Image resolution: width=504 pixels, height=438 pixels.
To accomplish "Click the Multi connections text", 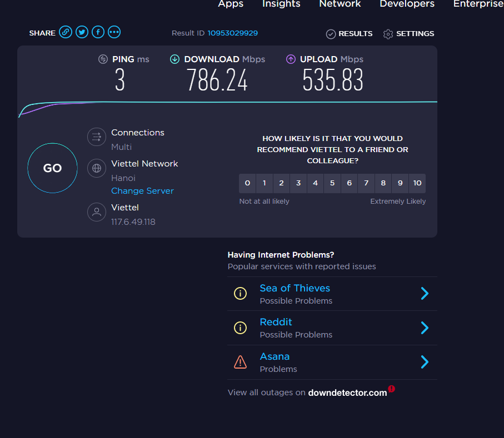I will [122, 147].
